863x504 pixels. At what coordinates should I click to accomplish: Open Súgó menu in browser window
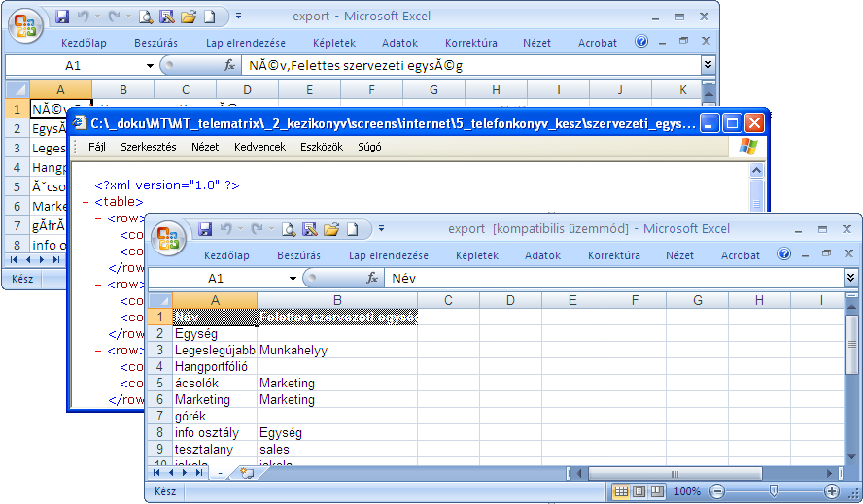click(x=369, y=147)
